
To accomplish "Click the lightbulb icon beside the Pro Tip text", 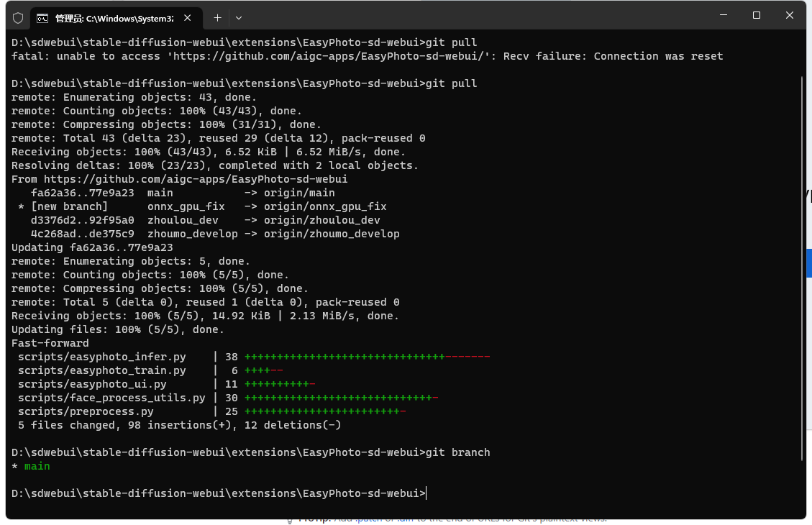I will (x=291, y=517).
